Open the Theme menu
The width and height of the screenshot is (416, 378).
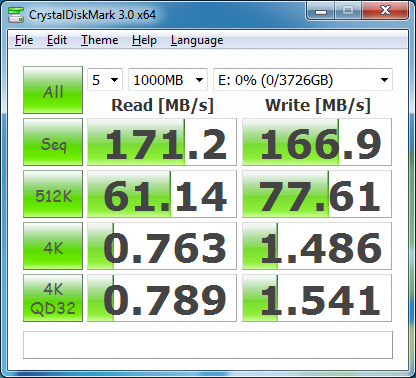[x=99, y=40]
